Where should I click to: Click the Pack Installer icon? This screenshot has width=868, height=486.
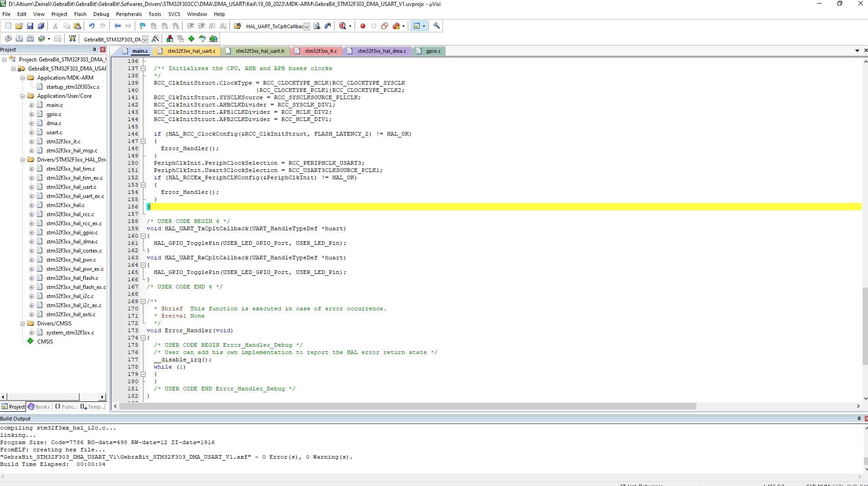click(213, 39)
